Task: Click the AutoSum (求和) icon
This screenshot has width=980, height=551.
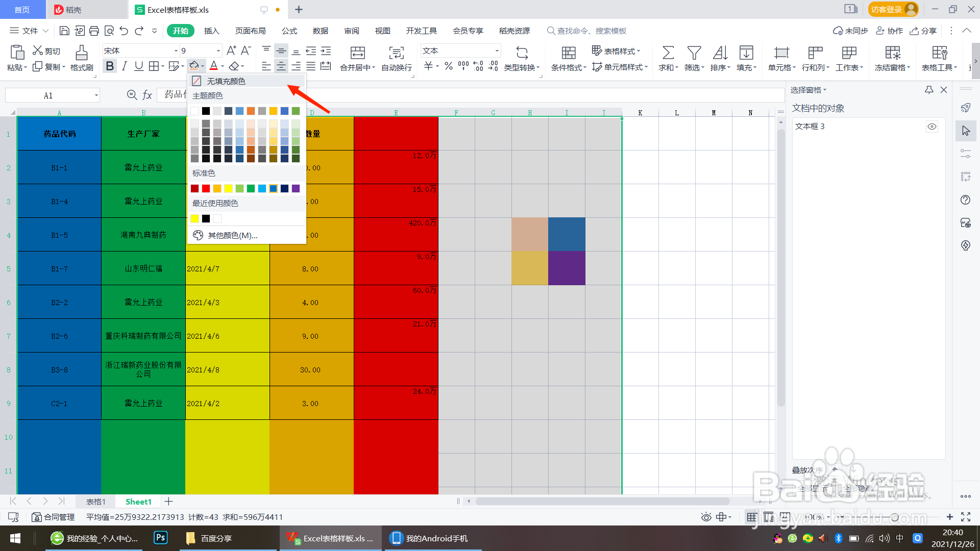Action: point(668,53)
